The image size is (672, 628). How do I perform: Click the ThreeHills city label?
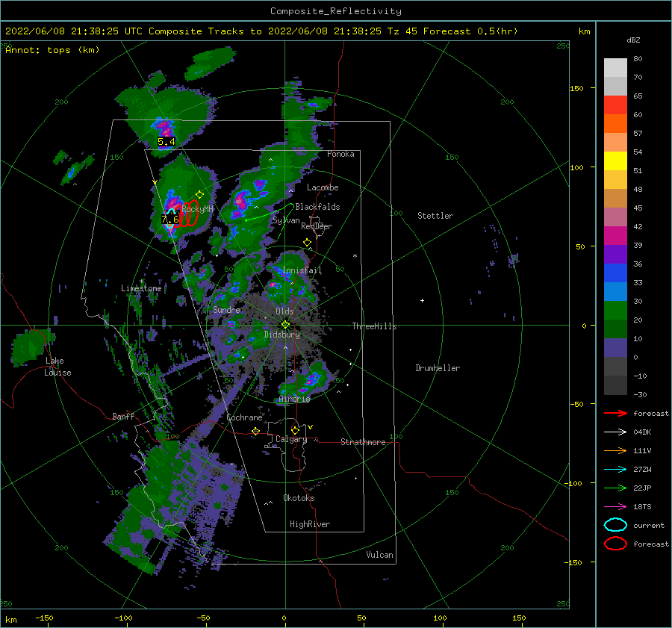[375, 326]
